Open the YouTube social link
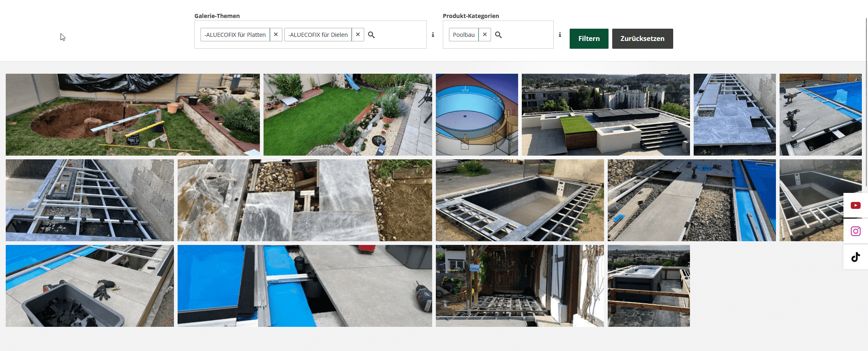Screen dimensions: 868x351 (855, 205)
